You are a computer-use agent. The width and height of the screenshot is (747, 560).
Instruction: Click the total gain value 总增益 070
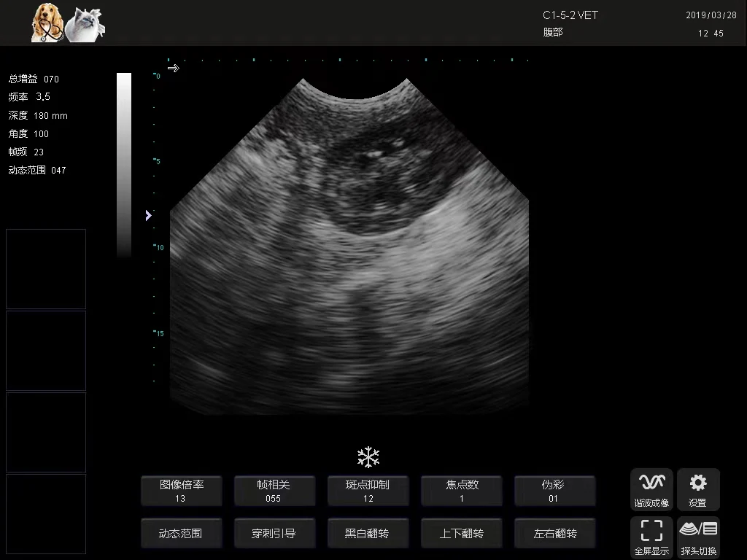pyautogui.click(x=34, y=79)
